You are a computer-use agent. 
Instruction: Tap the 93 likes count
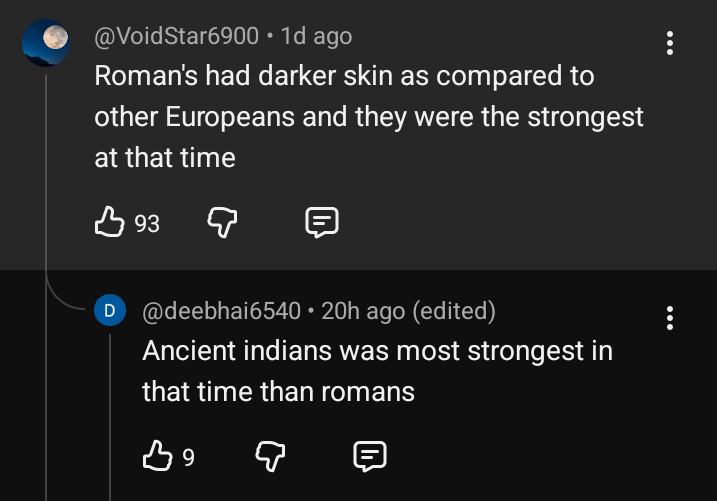pyautogui.click(x=147, y=224)
